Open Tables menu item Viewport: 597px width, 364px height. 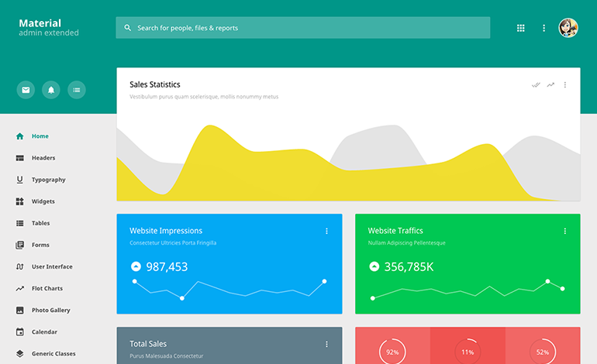click(x=41, y=223)
